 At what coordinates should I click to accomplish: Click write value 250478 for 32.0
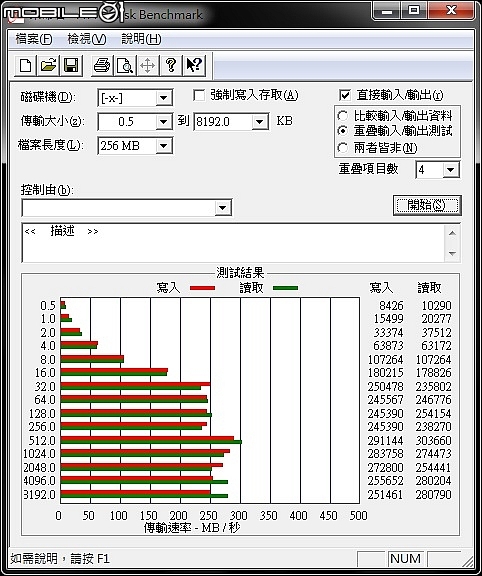pos(385,387)
